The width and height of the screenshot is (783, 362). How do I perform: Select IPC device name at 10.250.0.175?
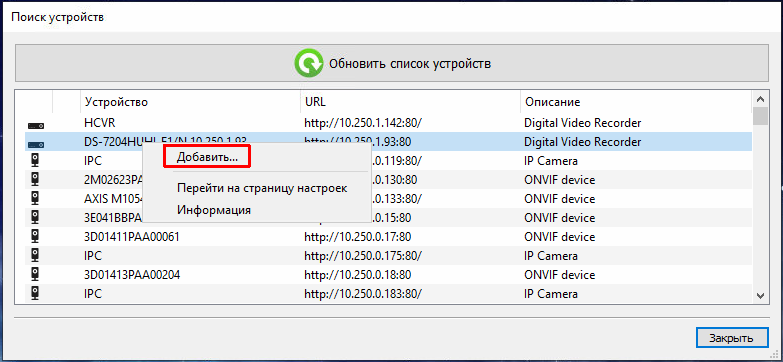coord(93,256)
